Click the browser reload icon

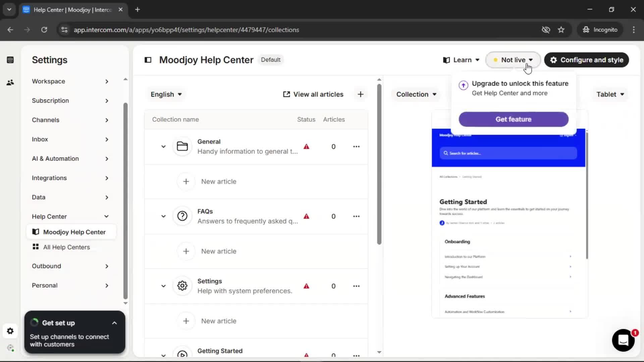pos(44,29)
